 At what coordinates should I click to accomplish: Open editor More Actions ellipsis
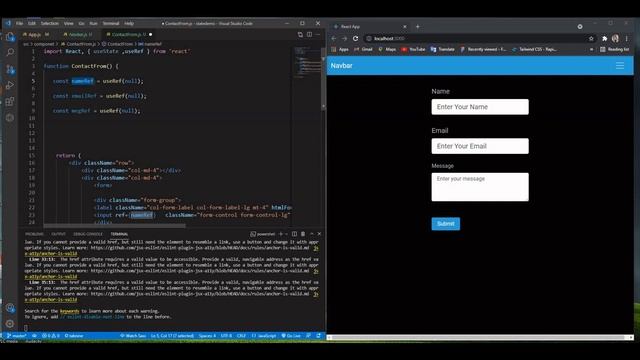click(318, 35)
